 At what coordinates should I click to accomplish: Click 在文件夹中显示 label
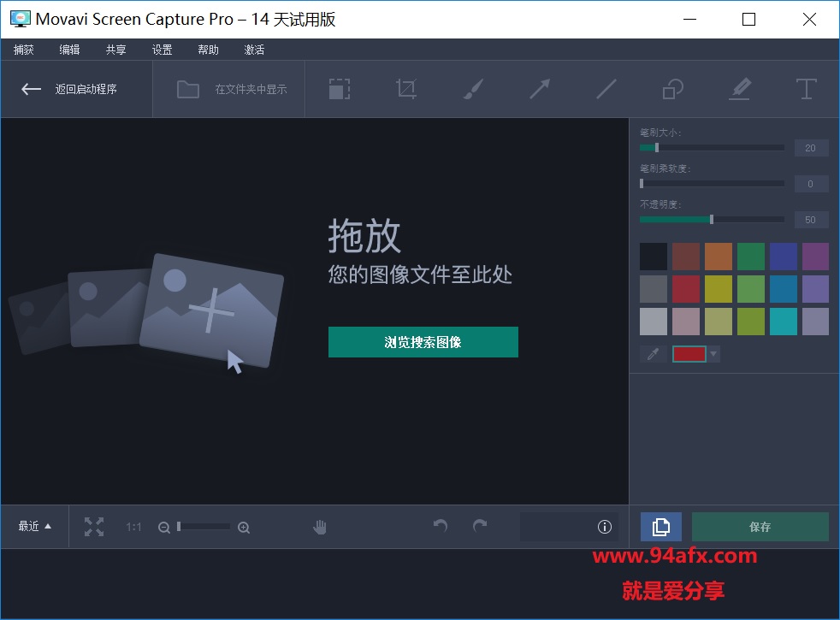pos(251,89)
